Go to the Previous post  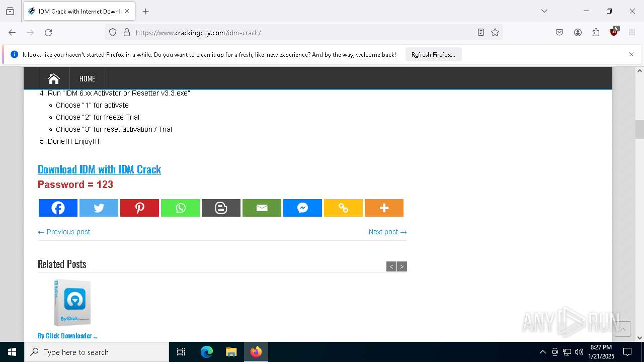[64, 232]
